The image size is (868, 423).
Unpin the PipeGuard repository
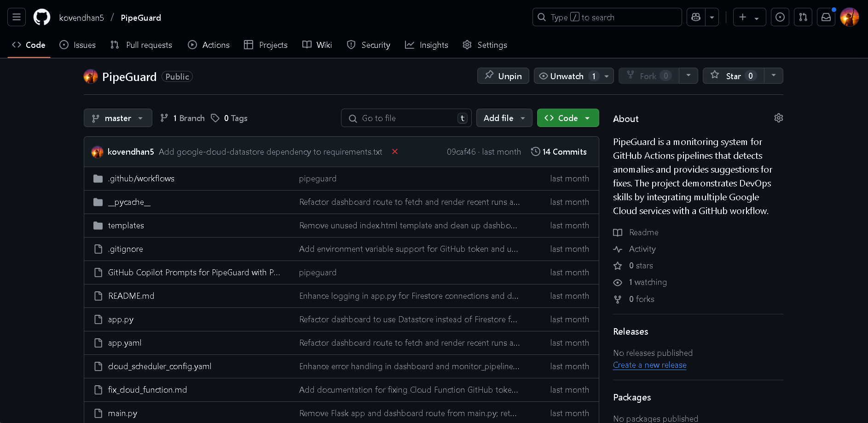(x=503, y=76)
